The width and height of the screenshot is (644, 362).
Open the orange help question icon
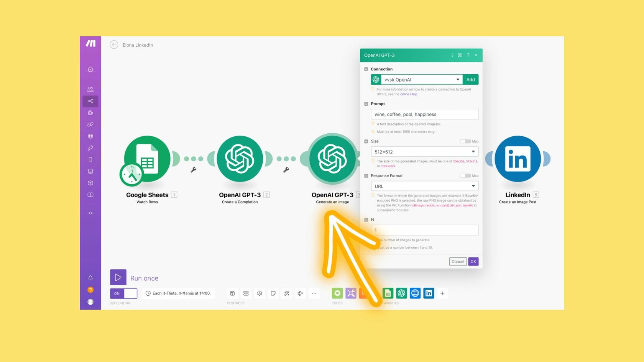tap(90, 290)
